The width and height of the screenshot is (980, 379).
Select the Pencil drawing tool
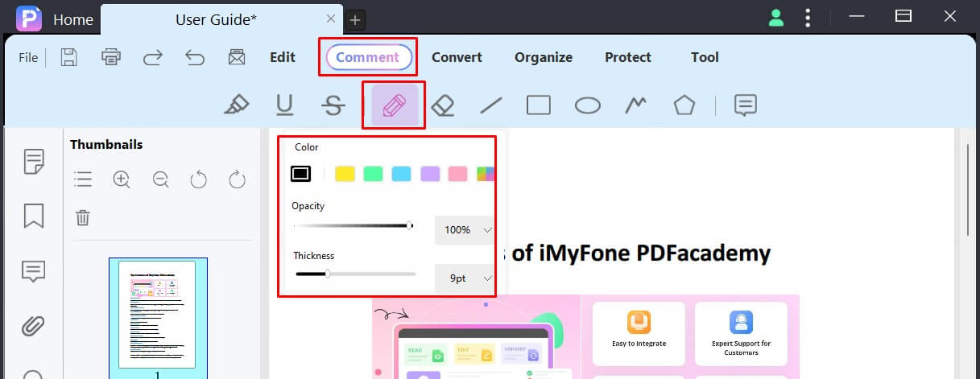tap(394, 105)
